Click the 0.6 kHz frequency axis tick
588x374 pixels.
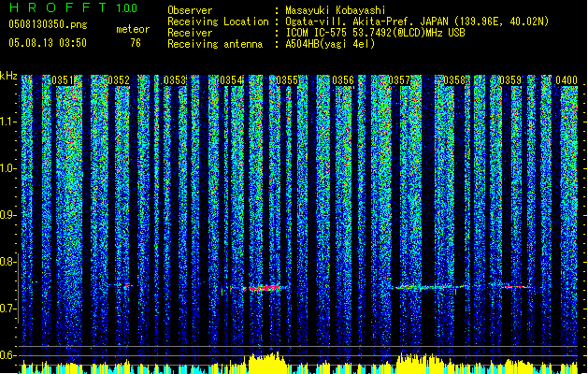click(8, 355)
